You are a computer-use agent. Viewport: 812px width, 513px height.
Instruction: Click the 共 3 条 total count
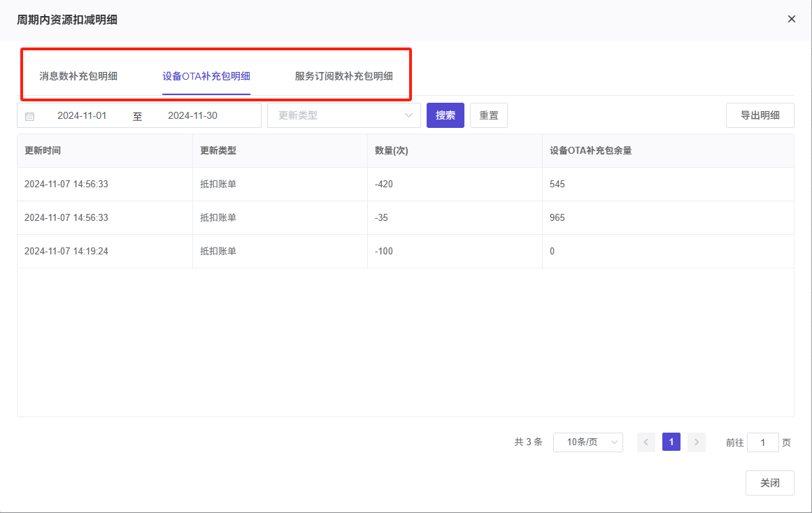click(x=528, y=442)
